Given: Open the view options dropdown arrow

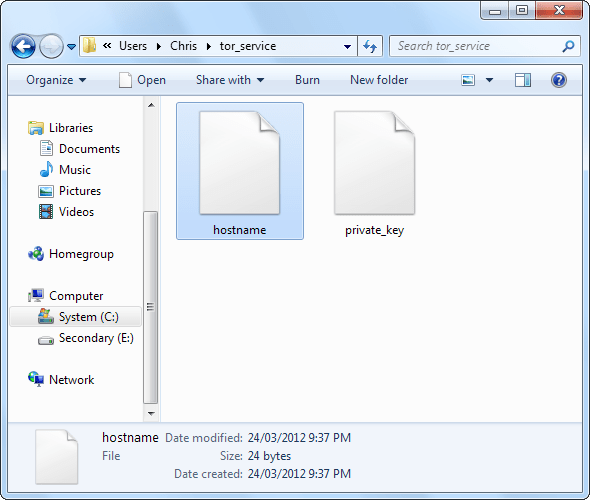Looking at the screenshot, I should 489,80.
